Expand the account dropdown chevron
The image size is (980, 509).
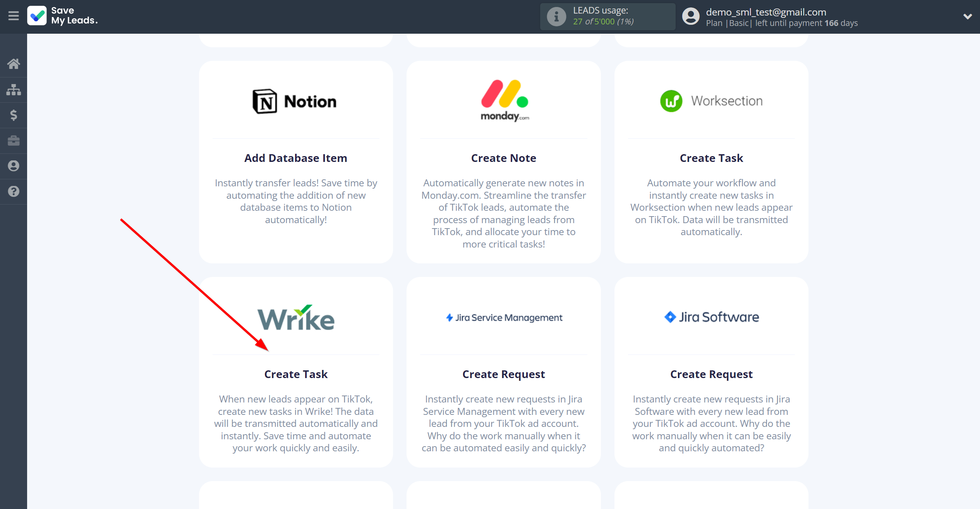point(968,16)
